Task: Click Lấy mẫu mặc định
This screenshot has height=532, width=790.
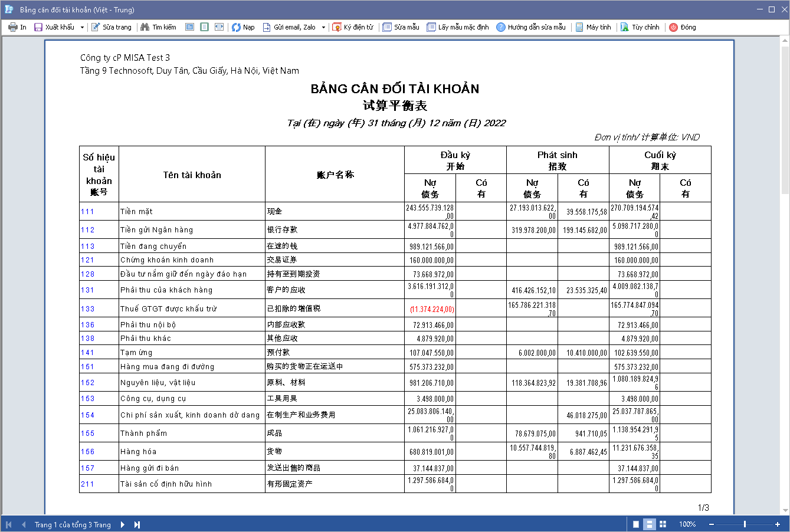Action: [x=458, y=27]
